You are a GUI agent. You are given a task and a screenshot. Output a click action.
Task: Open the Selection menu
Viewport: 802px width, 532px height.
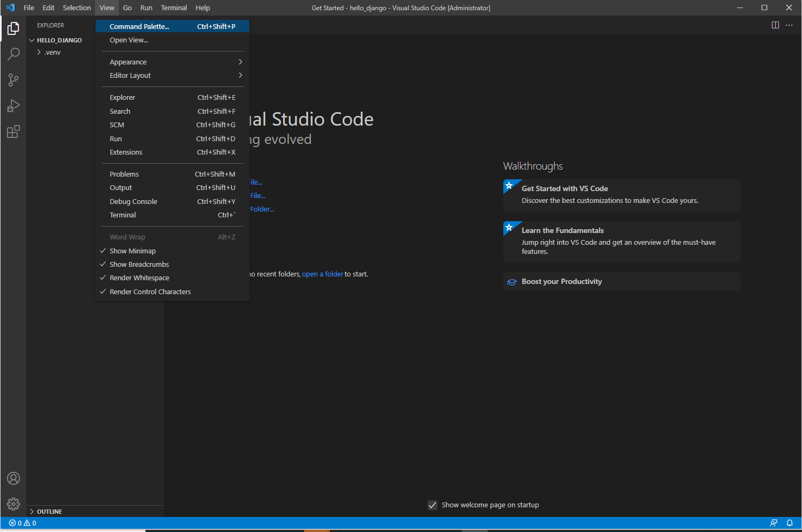[77, 8]
